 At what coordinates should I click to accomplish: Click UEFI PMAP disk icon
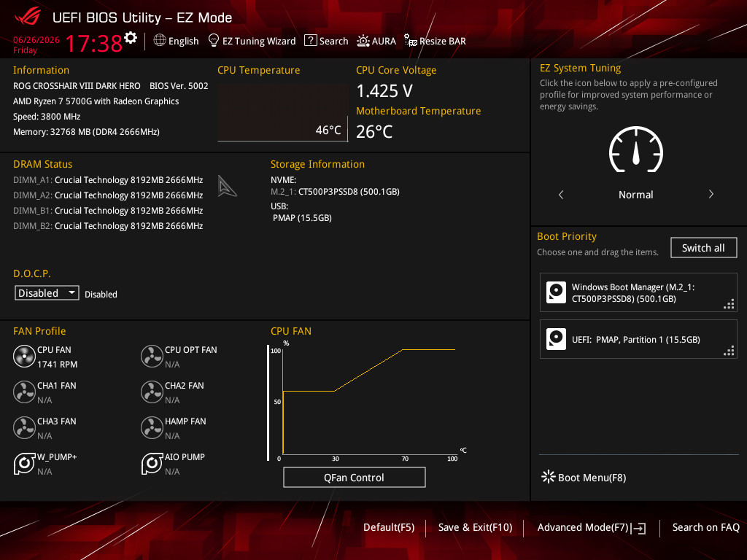pos(556,339)
